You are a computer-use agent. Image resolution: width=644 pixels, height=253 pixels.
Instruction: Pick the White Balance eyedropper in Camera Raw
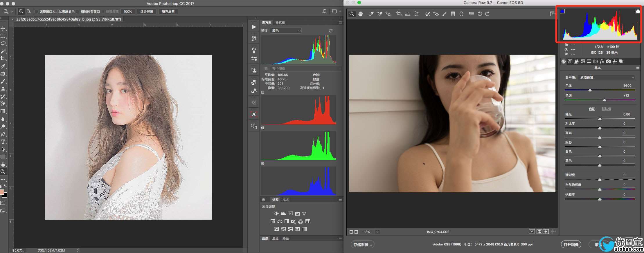point(371,14)
